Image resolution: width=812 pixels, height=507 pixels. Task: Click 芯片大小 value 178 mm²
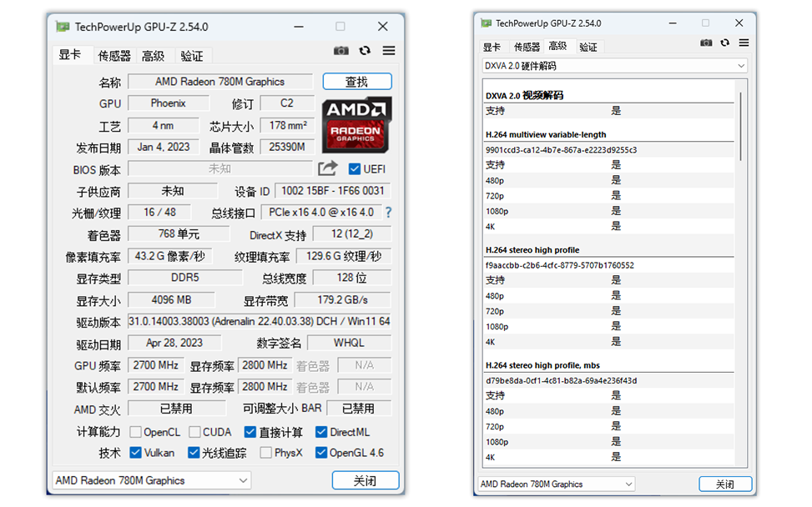pyautogui.click(x=288, y=125)
